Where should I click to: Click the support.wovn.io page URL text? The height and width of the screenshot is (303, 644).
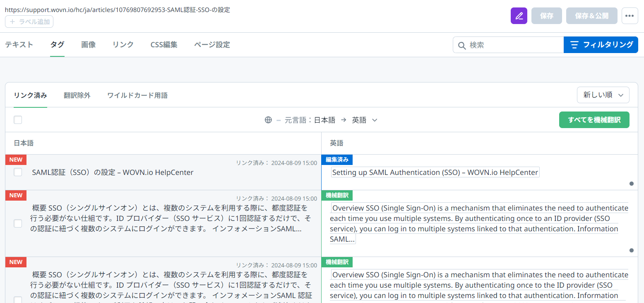click(118, 10)
